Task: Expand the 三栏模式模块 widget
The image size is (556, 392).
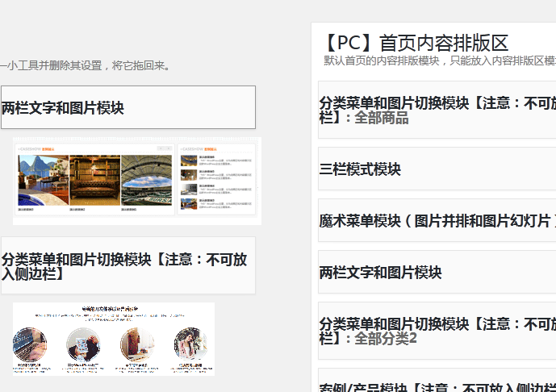Action: click(437, 169)
